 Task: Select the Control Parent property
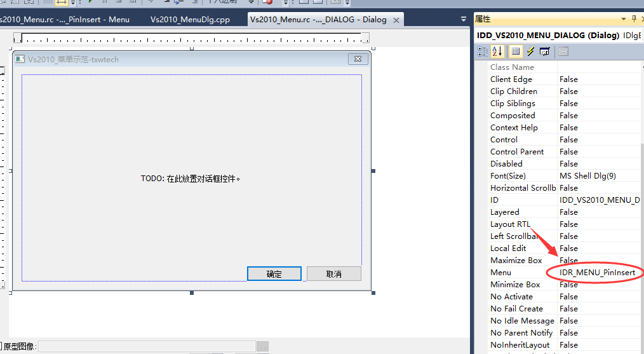tap(517, 151)
